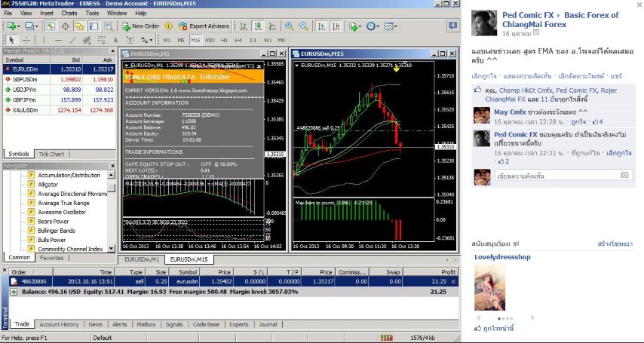644x343 pixels.
Task: Select Awesome Oscillator in Navigator
Action: coord(62,212)
